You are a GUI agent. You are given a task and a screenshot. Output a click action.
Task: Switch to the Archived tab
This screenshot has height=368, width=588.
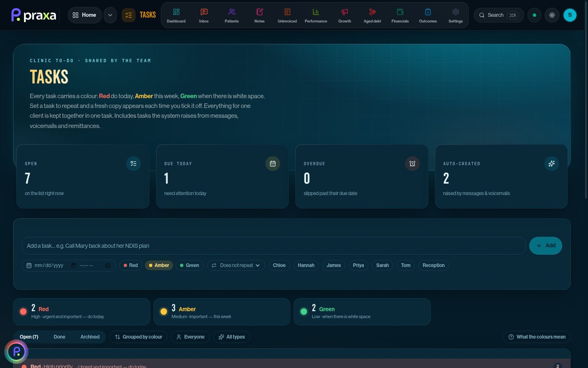[90, 337]
